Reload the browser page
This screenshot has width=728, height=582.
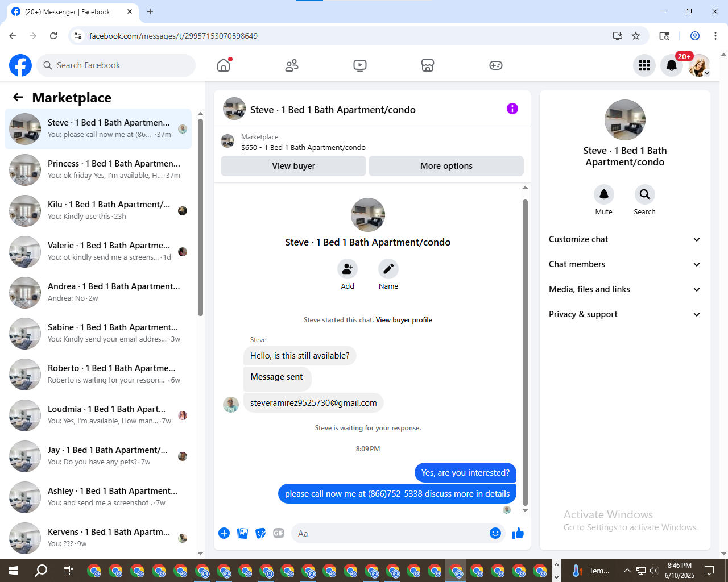[x=53, y=36]
